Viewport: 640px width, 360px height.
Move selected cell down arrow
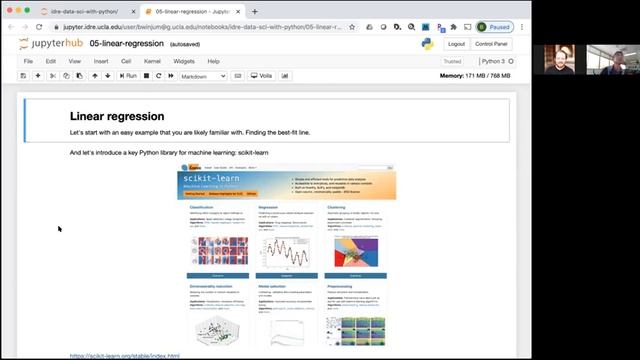coord(108,76)
